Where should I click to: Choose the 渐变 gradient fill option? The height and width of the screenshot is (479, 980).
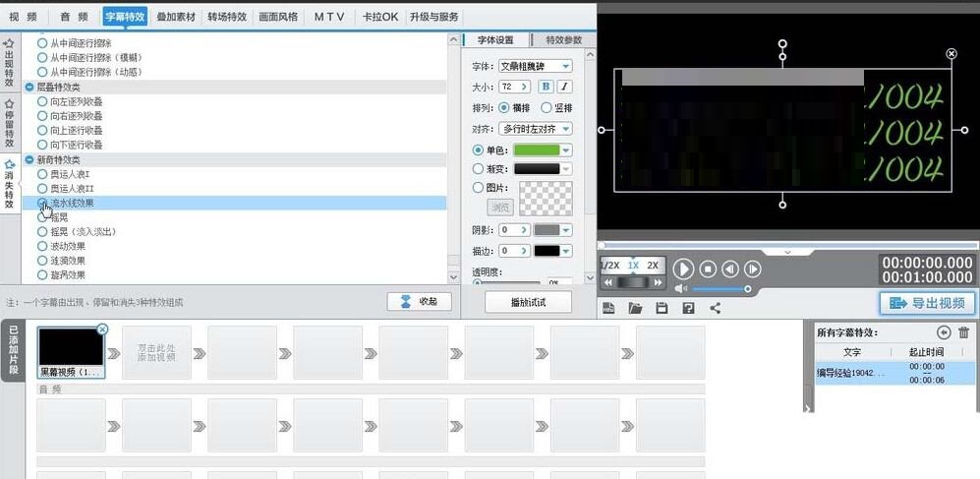click(479, 168)
